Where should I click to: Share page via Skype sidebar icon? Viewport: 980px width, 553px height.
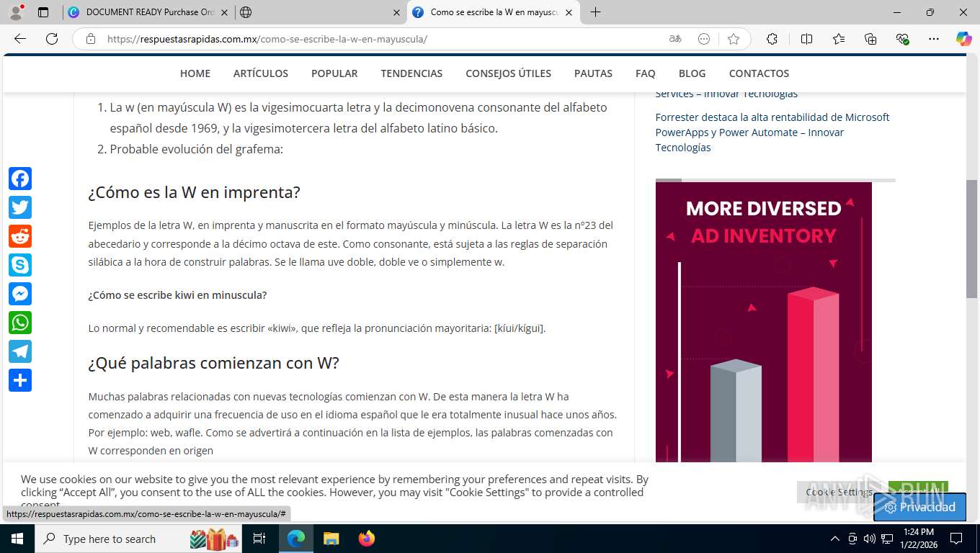coord(20,265)
